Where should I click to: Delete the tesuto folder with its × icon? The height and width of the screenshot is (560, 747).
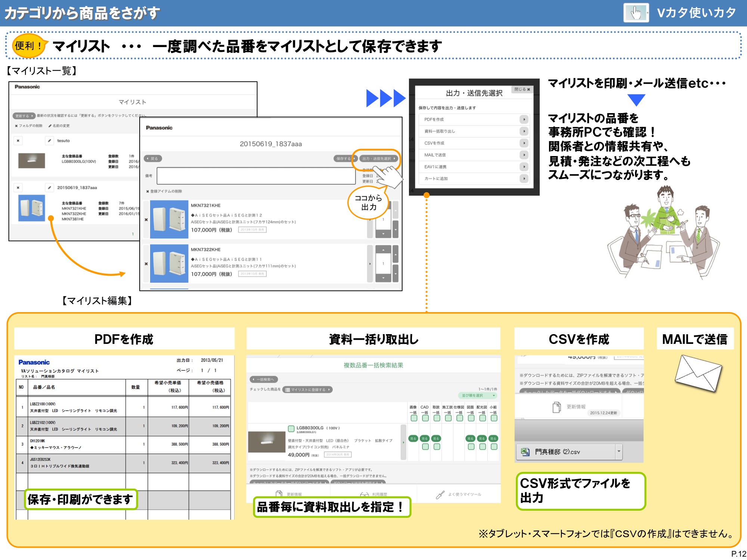pos(18,141)
